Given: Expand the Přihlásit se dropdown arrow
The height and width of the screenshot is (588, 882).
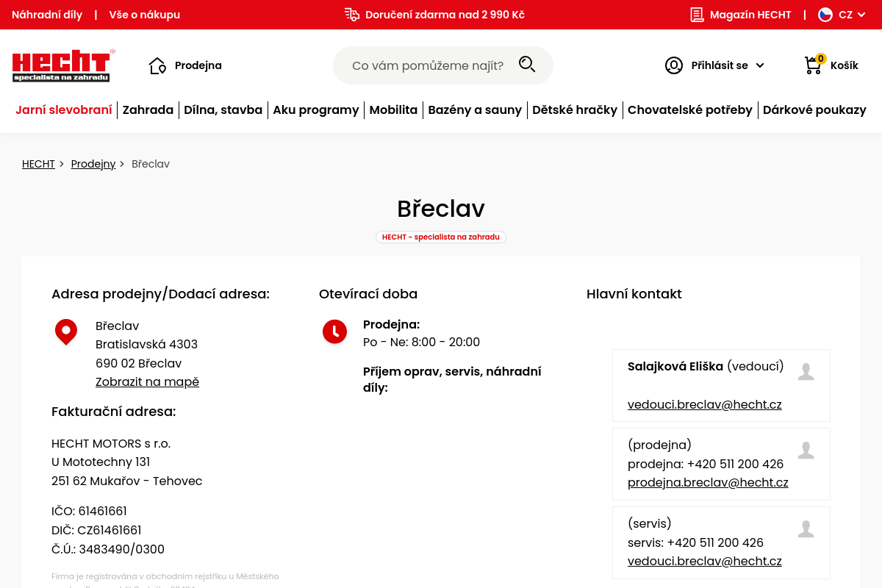Looking at the screenshot, I should 760,65.
